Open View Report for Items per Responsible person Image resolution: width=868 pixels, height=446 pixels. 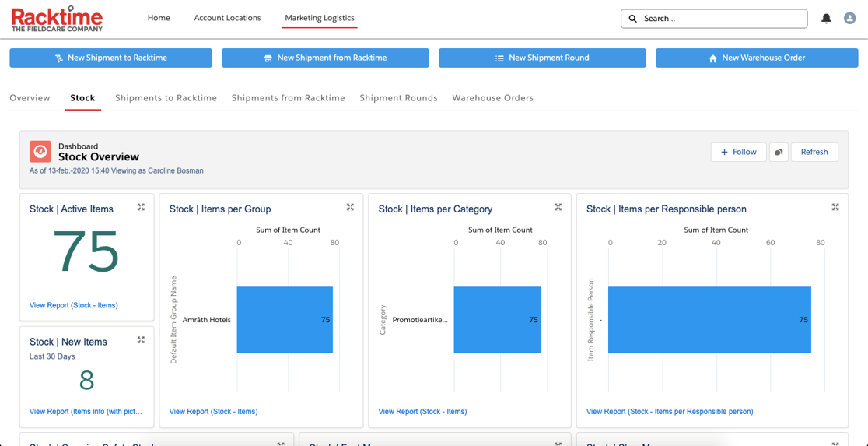670,411
